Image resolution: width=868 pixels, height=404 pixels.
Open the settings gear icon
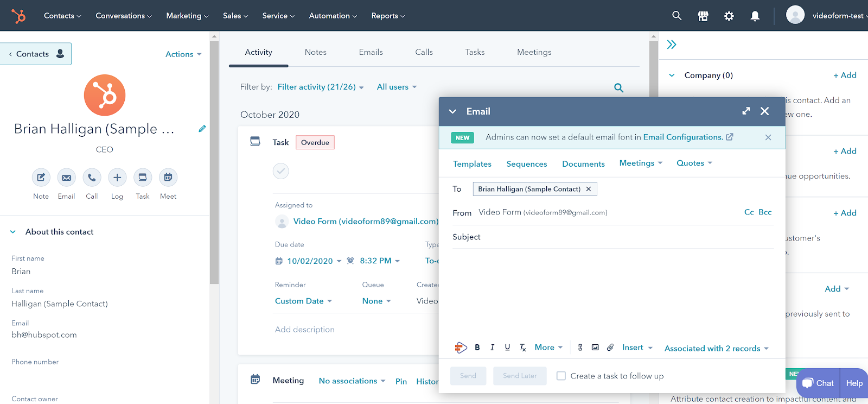(729, 16)
